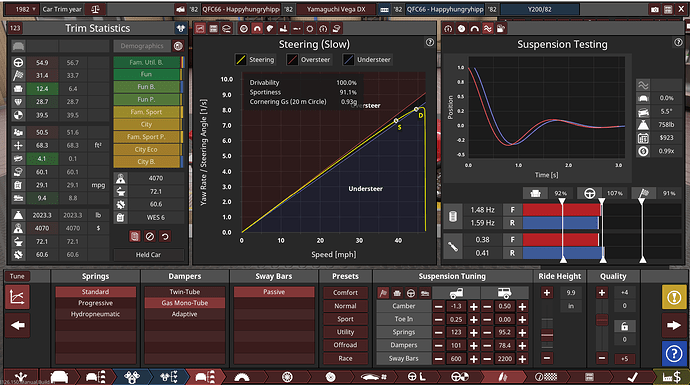Apply the Offroad suspension preset
Image resolution: width=690 pixels, height=385 pixels.
pyautogui.click(x=345, y=345)
